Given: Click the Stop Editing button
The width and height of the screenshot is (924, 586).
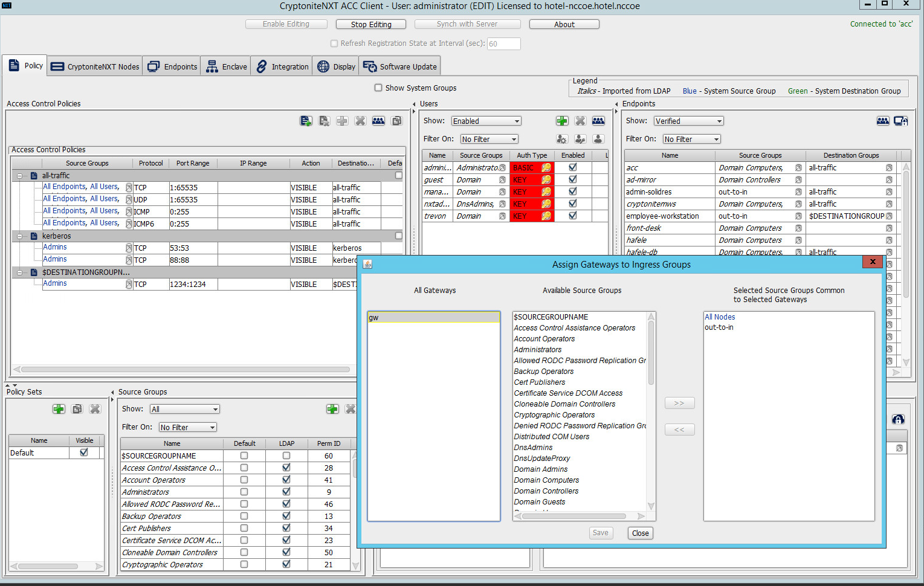Looking at the screenshot, I should tap(371, 24).
